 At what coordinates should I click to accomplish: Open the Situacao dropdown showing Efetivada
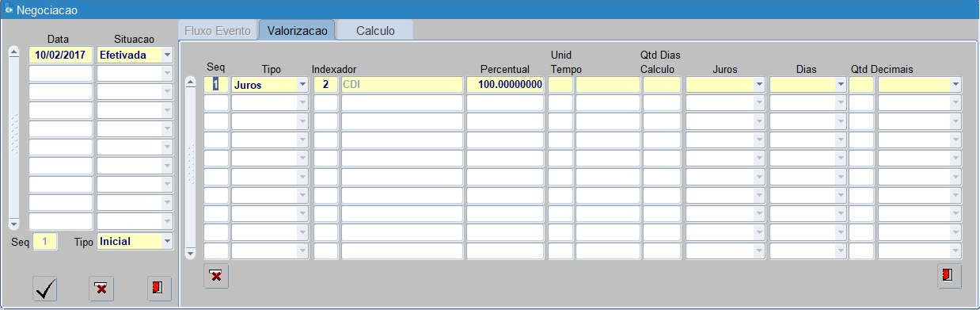point(166,55)
